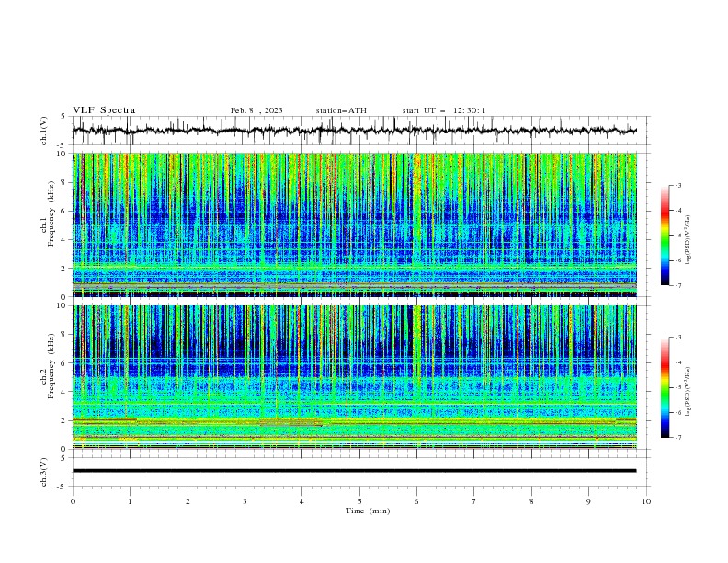Viewport: 728px width, 563px height.
Task: Click time axis tick label "6"
Action: tap(416, 501)
